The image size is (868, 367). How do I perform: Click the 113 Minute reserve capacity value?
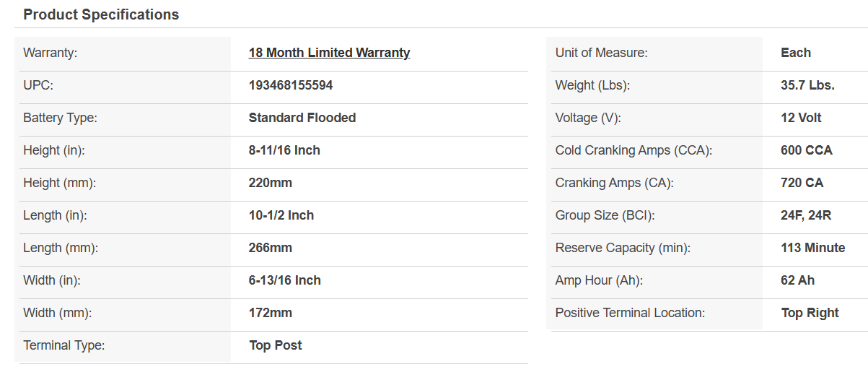(812, 248)
